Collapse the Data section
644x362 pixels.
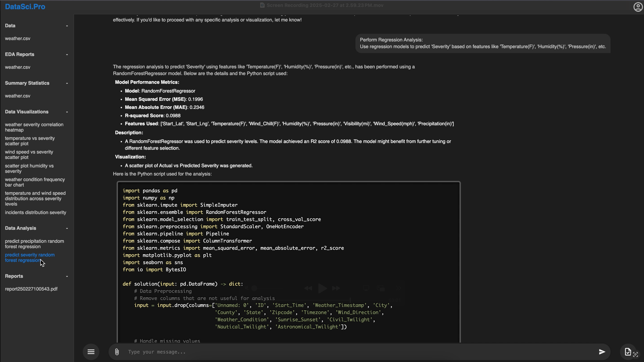(x=67, y=26)
